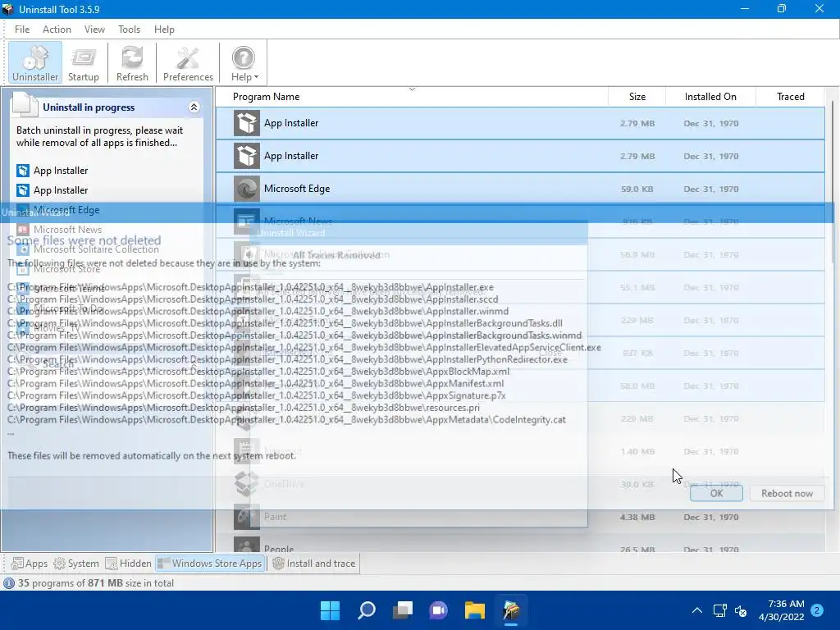Open the Action menu

(57, 30)
